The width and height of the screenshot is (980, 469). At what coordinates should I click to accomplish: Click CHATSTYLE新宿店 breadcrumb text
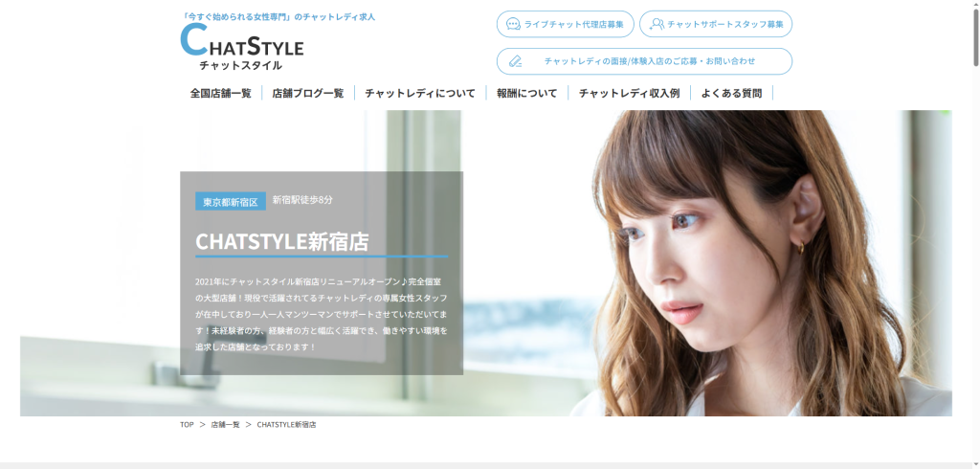[286, 425]
